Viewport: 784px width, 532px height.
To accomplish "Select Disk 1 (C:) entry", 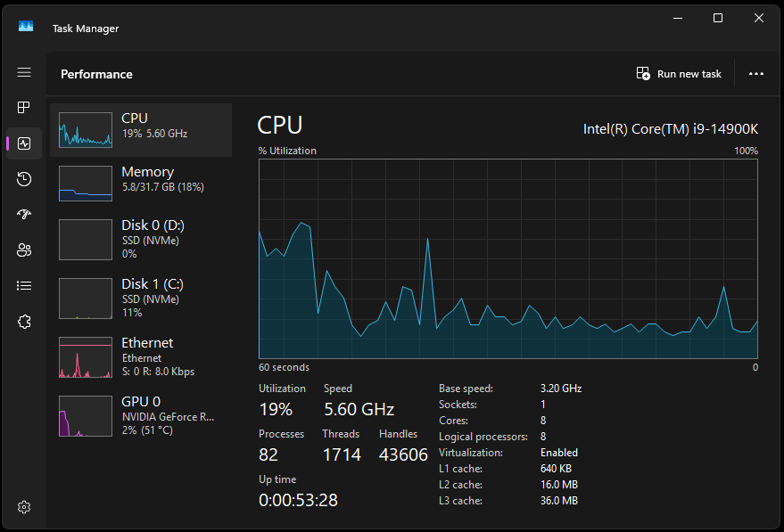I will (141, 299).
